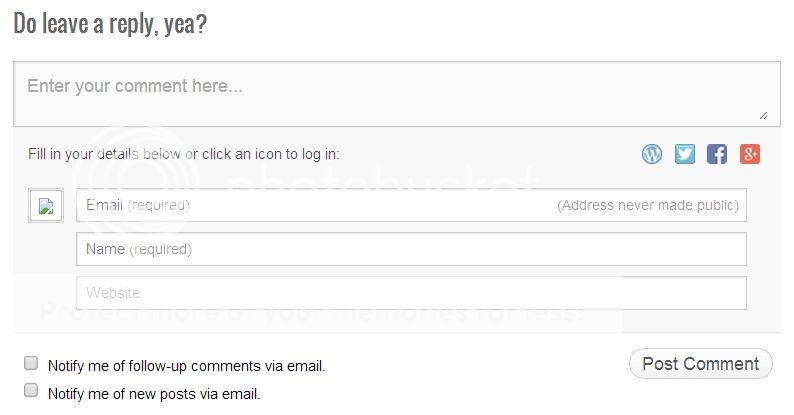Click the 'Fill in your details below' text
Image resolution: width=794 pixels, height=415 pixels.
(183, 154)
